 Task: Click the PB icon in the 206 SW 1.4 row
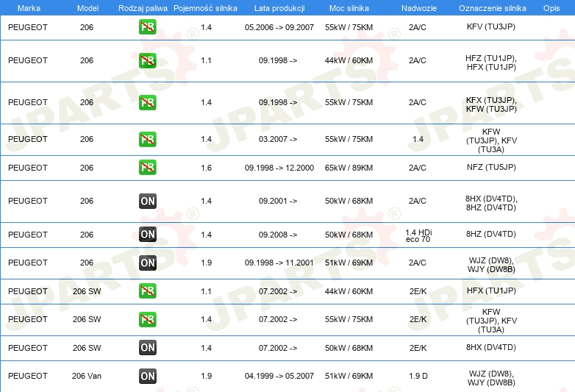(x=148, y=319)
